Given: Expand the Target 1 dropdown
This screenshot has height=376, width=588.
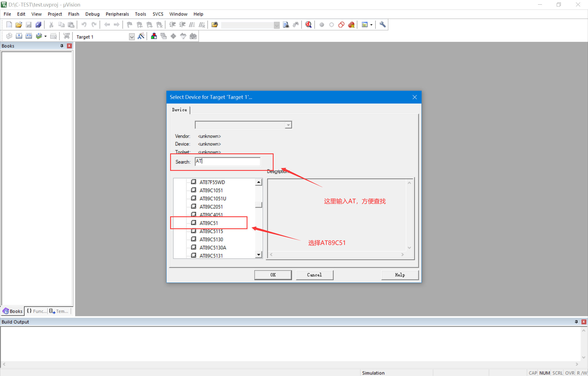Looking at the screenshot, I should click(x=132, y=37).
